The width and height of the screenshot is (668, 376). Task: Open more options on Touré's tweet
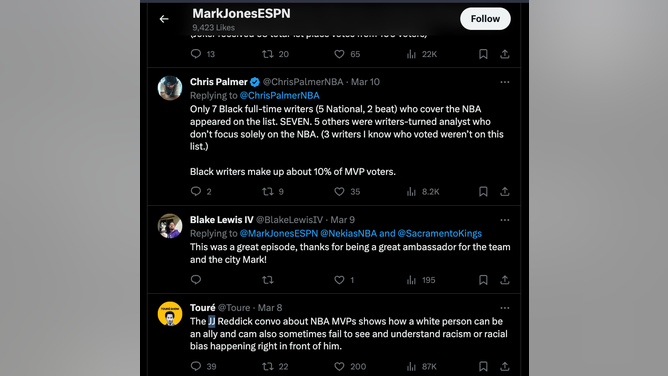pyautogui.click(x=505, y=308)
